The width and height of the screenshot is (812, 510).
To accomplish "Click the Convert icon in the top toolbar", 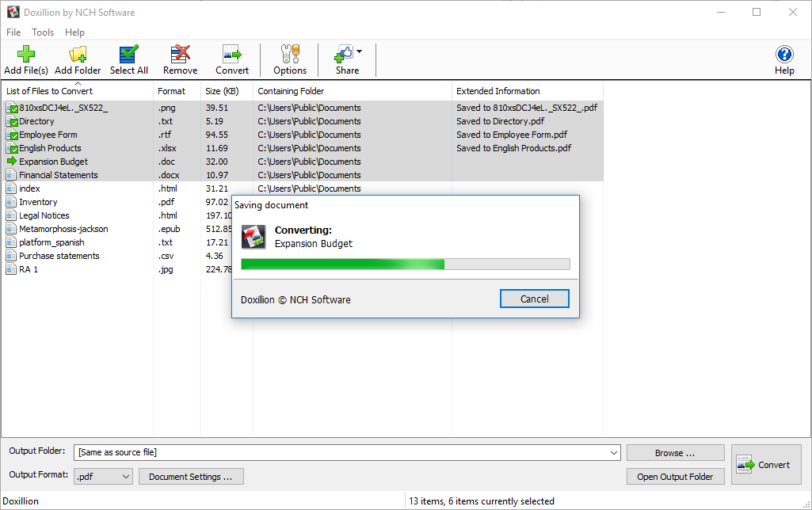I will pos(232,54).
